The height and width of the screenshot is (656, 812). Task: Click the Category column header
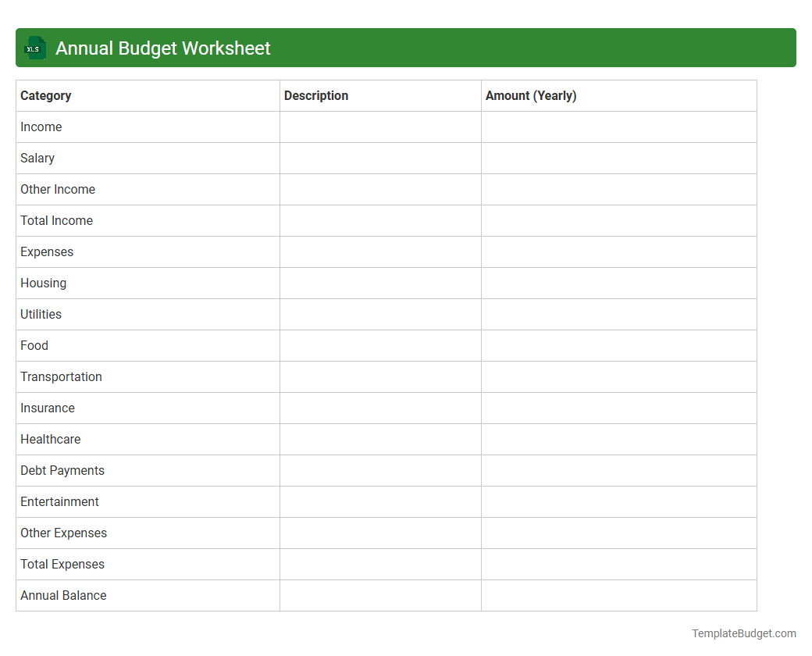45,95
